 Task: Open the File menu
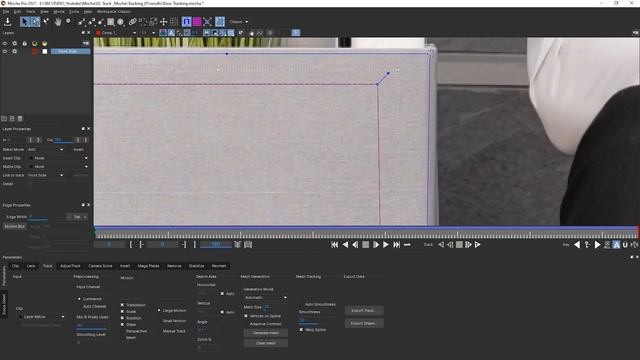click(6, 11)
